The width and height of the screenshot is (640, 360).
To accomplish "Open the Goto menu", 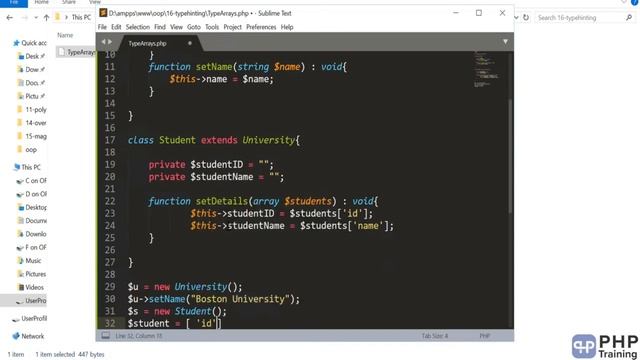I will (193, 27).
